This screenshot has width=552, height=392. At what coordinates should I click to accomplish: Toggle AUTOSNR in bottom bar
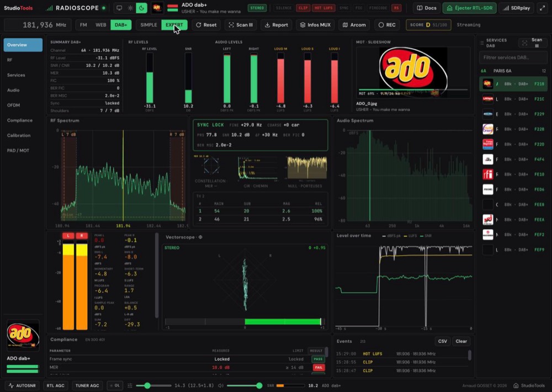(22, 386)
